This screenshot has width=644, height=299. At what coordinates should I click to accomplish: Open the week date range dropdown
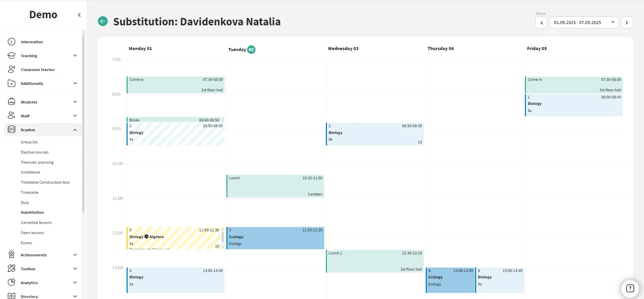click(x=584, y=23)
